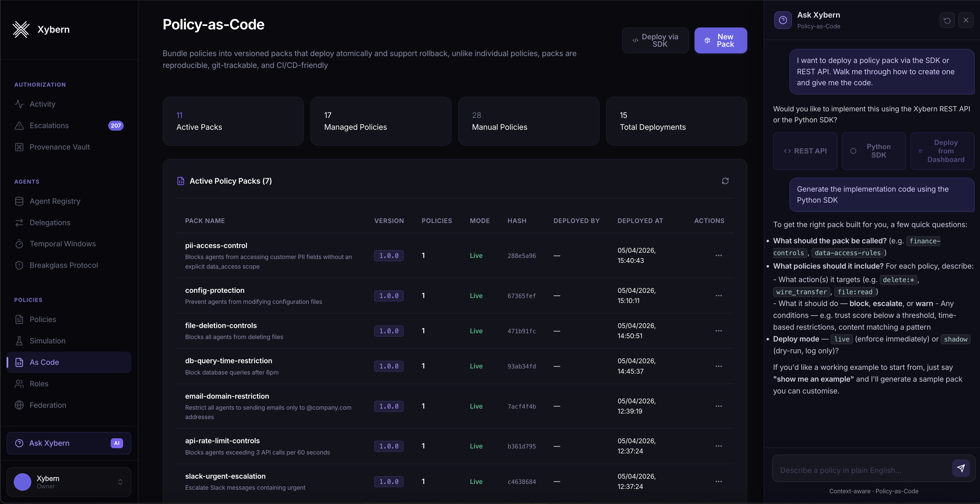The height and width of the screenshot is (504, 980).
Task: Choose the REST API option in chat
Action: coord(805,151)
